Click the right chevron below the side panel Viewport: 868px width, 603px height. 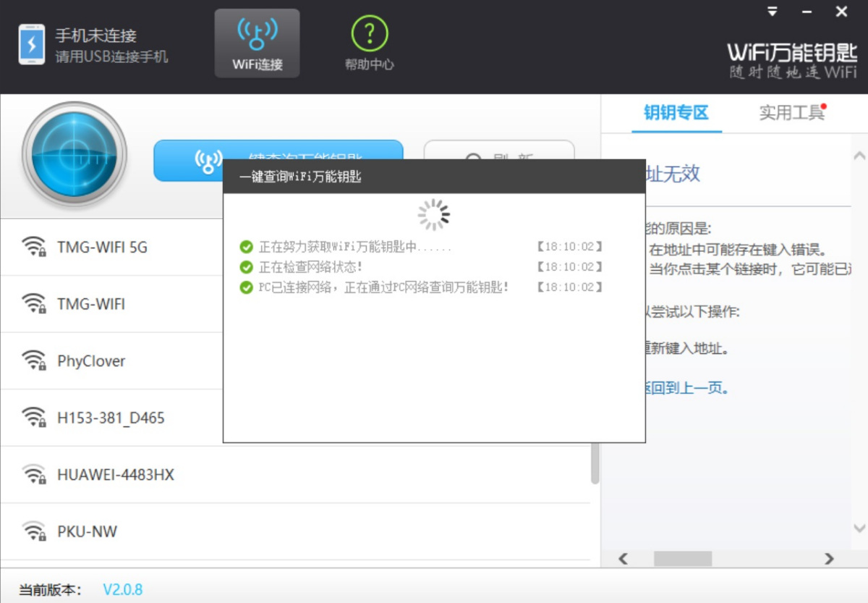[829, 558]
